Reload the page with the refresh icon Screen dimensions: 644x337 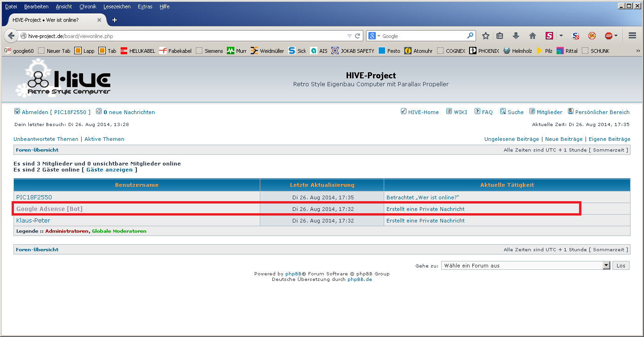click(358, 36)
